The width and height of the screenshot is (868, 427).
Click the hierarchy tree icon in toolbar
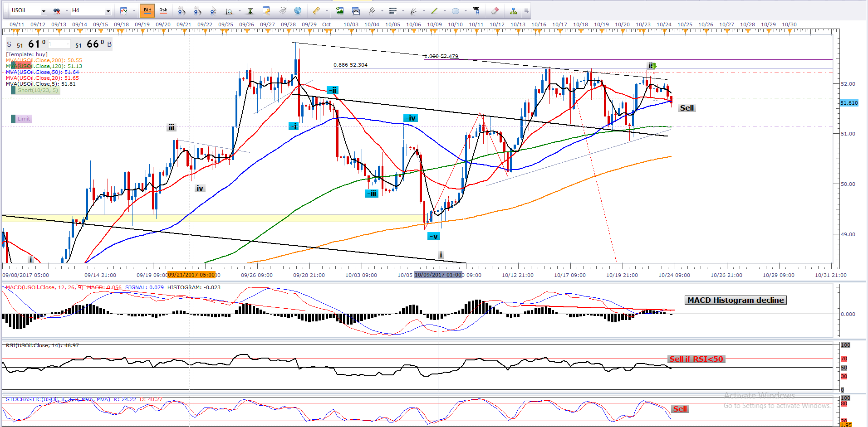(x=513, y=11)
